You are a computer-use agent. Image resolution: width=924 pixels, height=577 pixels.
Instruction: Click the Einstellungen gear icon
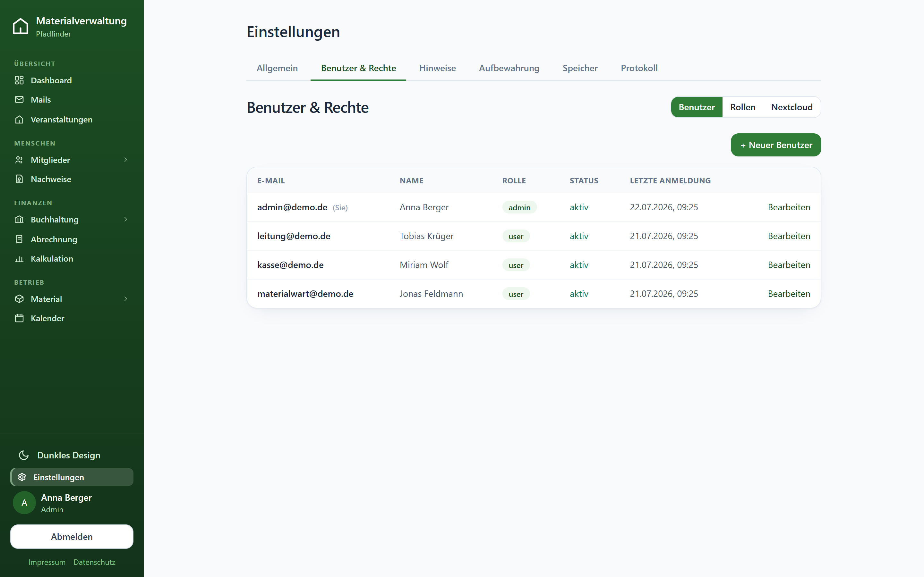tap(22, 477)
